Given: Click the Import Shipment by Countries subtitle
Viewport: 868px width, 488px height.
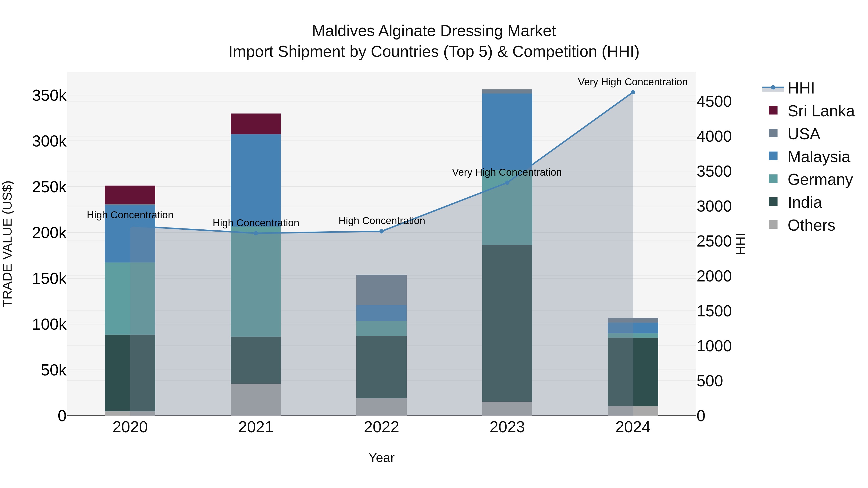Looking at the screenshot, I should pos(434,52).
